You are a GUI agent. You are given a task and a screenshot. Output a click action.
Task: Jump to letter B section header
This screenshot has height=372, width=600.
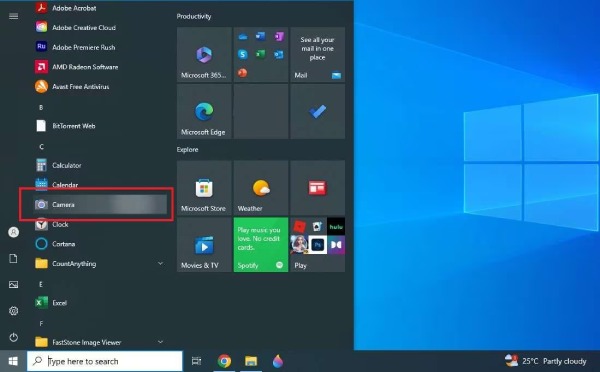pyautogui.click(x=41, y=108)
